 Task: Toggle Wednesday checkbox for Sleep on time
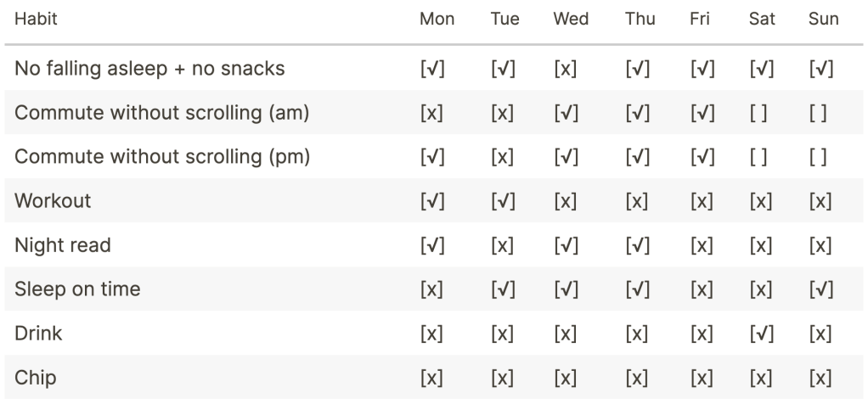pyautogui.click(x=565, y=289)
